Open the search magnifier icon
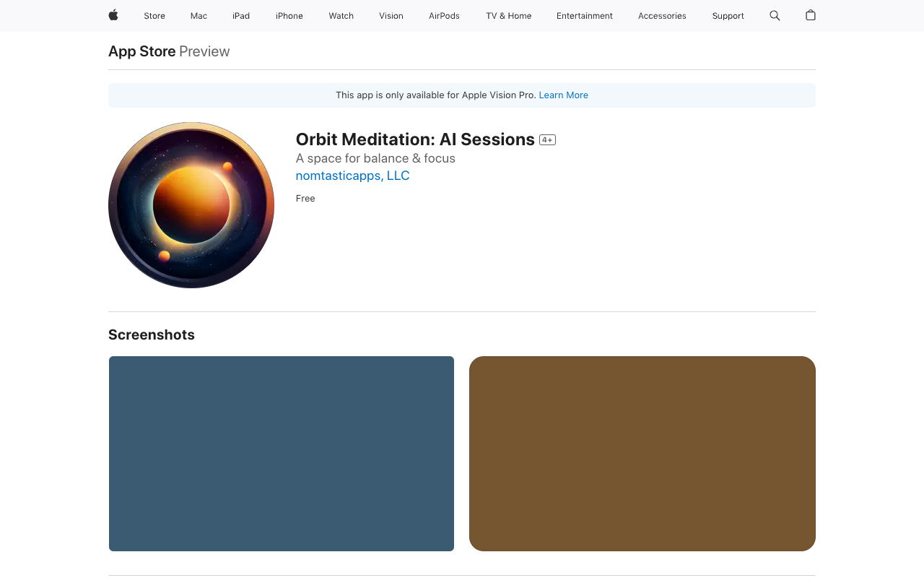This screenshot has height=578, width=924. [775, 15]
